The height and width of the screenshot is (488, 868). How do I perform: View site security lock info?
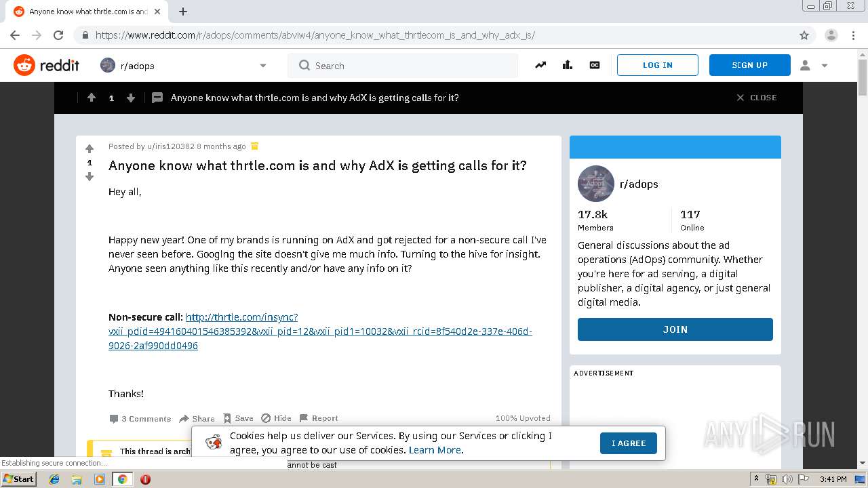click(85, 35)
